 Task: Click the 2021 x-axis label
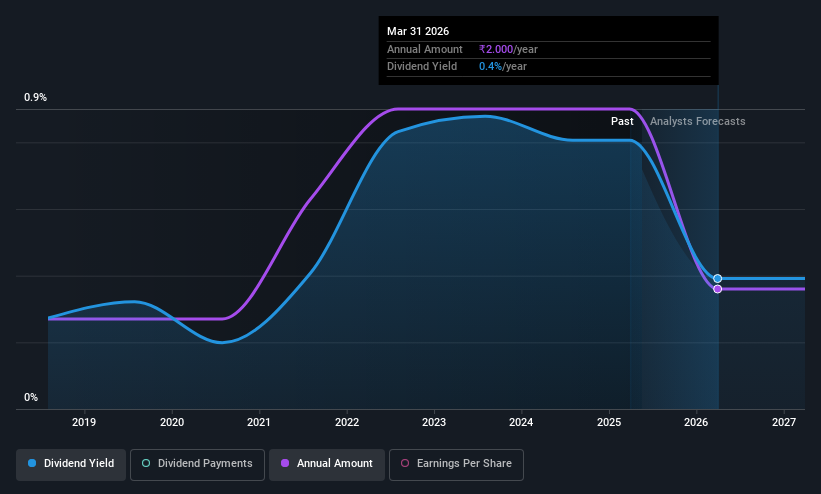coord(259,422)
